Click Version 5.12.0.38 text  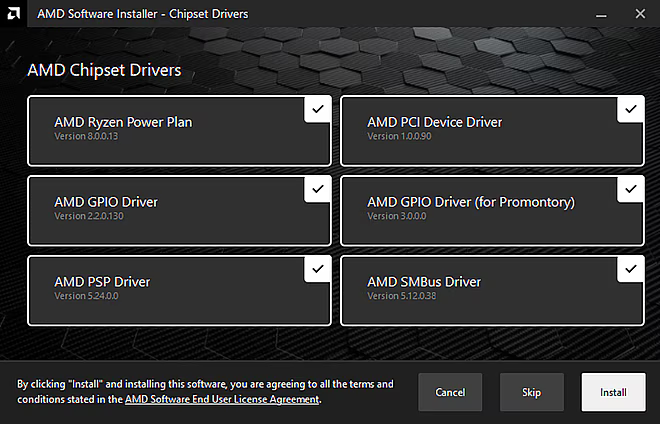402,296
